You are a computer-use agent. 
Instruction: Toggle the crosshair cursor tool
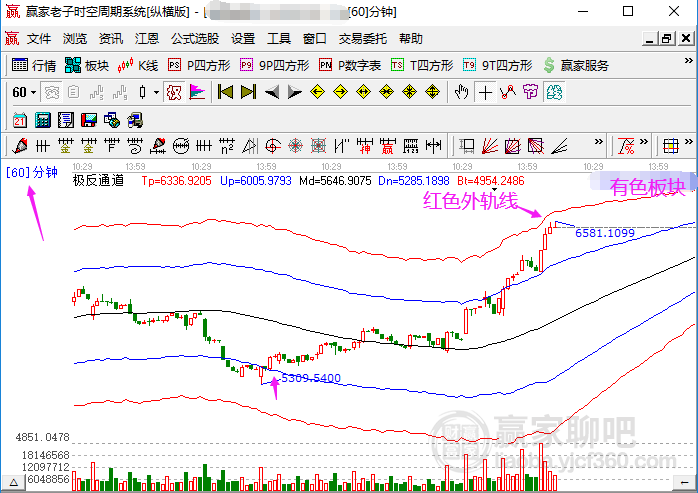coord(485,92)
